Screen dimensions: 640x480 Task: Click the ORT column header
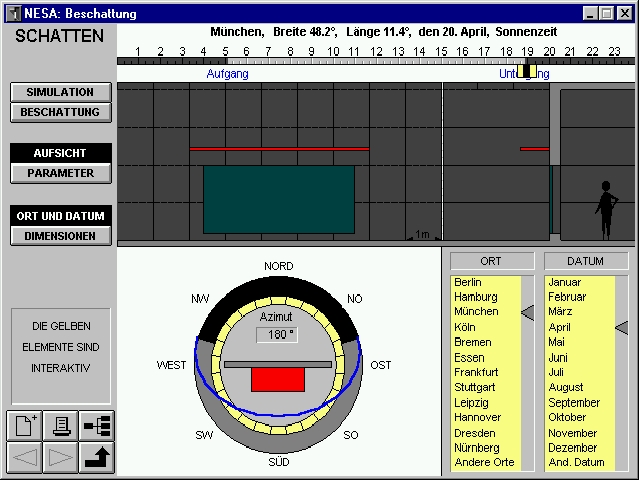pos(492,261)
